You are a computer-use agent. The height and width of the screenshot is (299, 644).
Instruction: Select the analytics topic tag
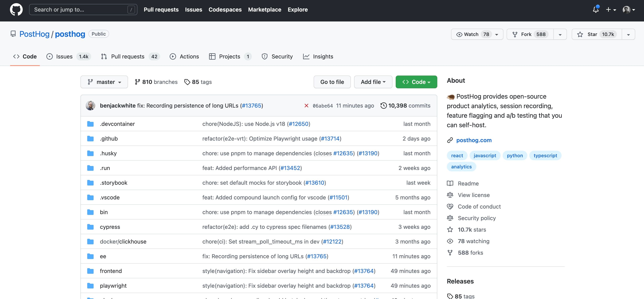(461, 167)
